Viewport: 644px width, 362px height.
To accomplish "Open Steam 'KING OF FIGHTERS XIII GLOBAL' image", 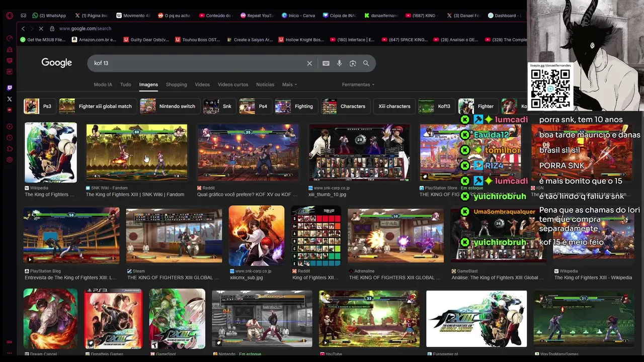I will click(x=174, y=235).
